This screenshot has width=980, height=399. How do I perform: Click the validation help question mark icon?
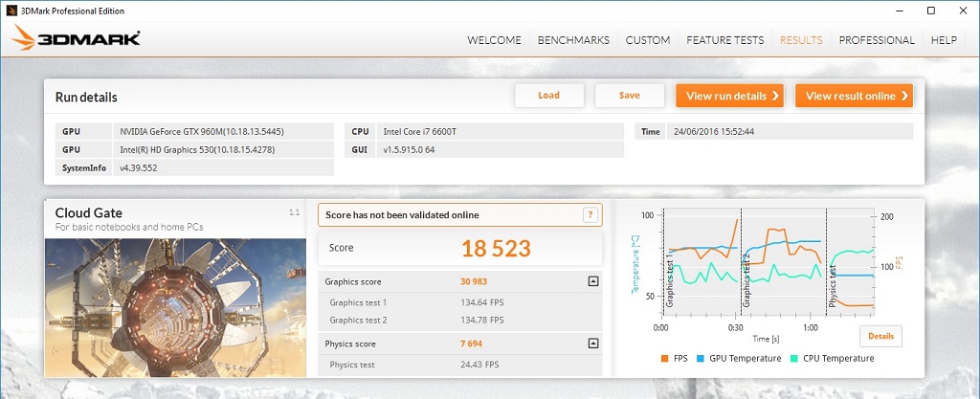590,215
